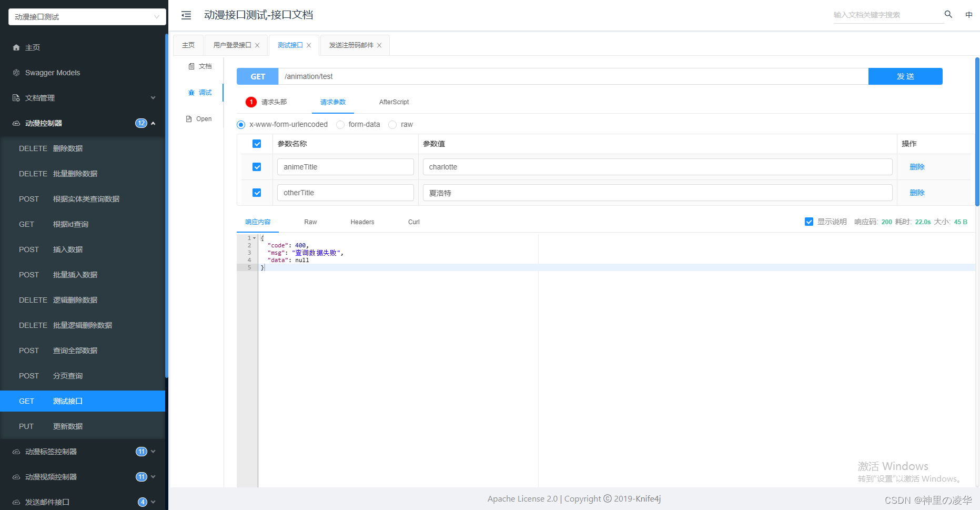Click the Open file icon
Image resolution: width=980 pixels, height=510 pixels.
click(x=189, y=119)
